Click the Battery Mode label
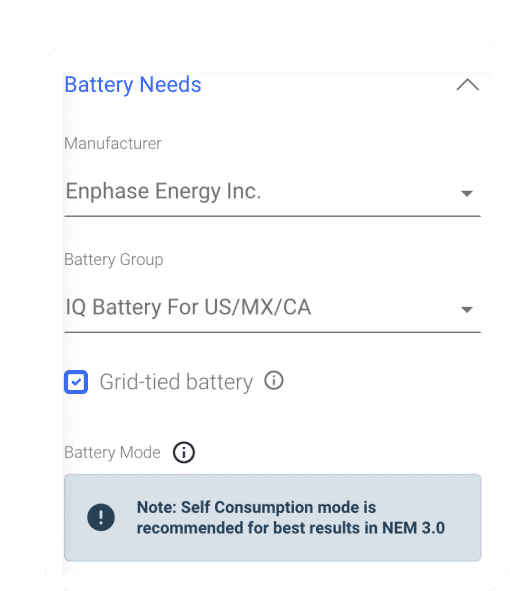The image size is (510, 591). (x=112, y=452)
